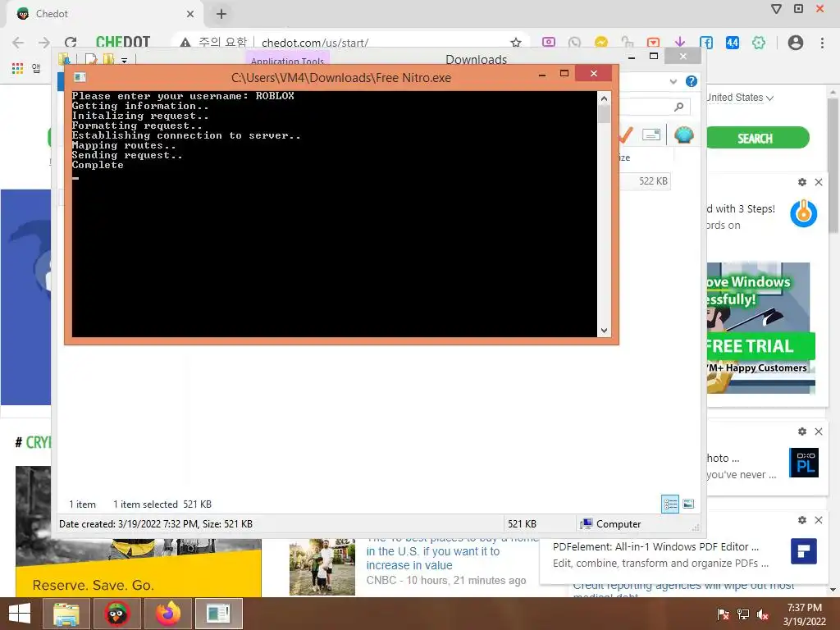Go forward in the browser

point(44,43)
